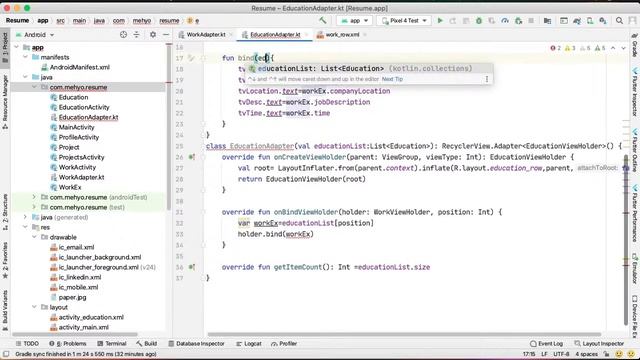Start debugging with the green bug icon

[x=479, y=20]
